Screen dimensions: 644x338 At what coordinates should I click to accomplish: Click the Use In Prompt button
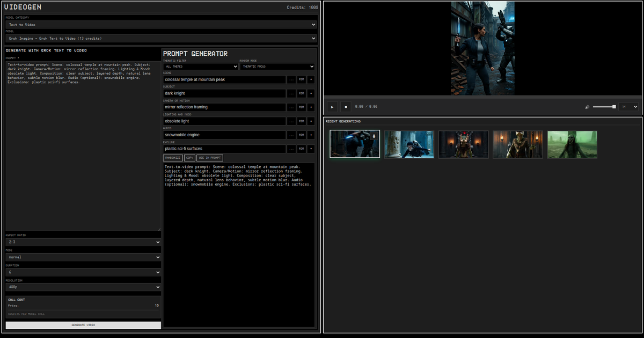[x=209, y=158]
